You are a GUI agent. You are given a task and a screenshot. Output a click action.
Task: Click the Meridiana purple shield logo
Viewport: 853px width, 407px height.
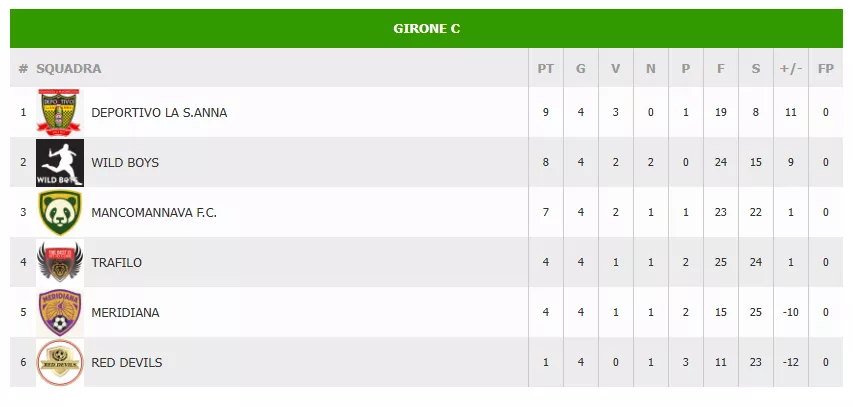click(60, 312)
